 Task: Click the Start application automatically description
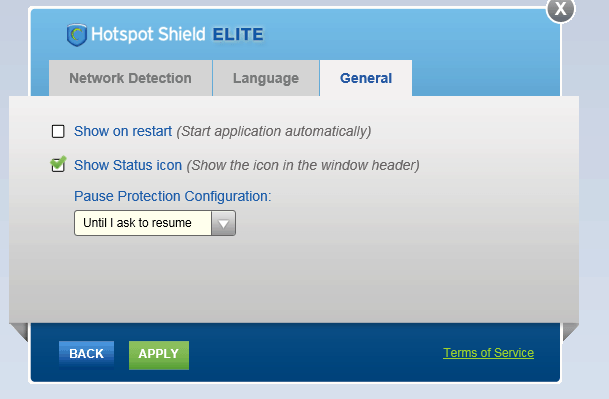pyautogui.click(x=274, y=131)
